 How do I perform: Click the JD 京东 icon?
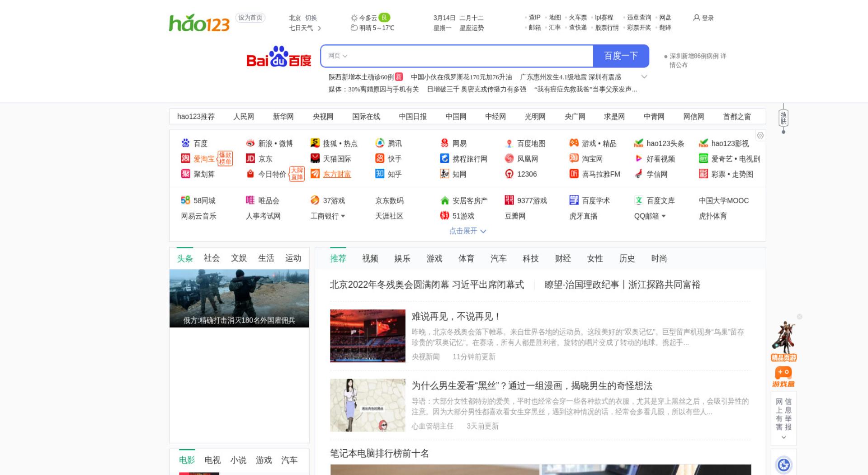pos(250,158)
